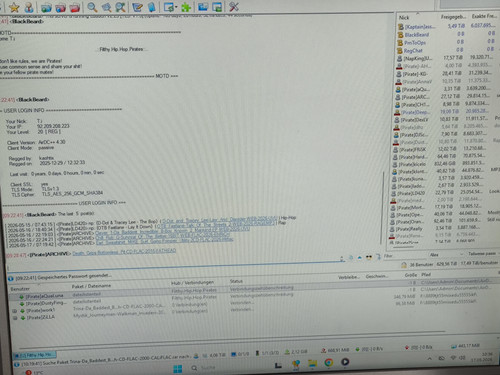Viewport: 500px width, 375px height.
Task: Click the Windows Start button
Action: (x=178, y=368)
